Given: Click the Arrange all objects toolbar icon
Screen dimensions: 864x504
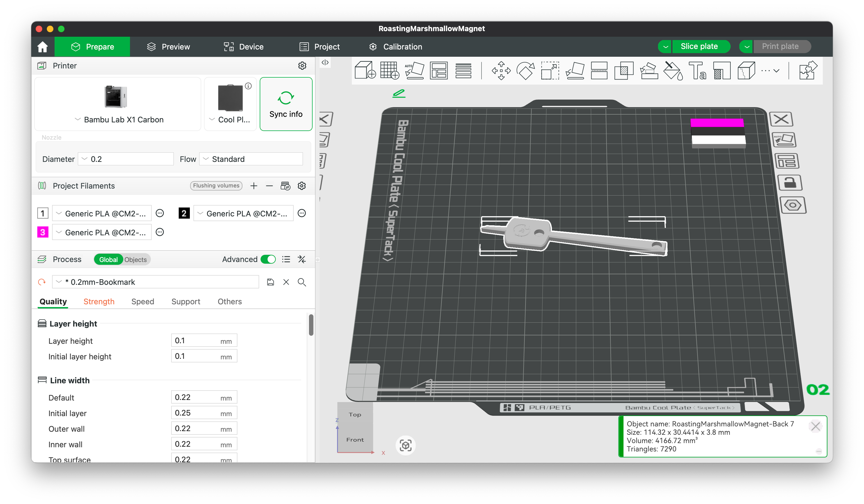Looking at the screenshot, I should pos(438,70).
